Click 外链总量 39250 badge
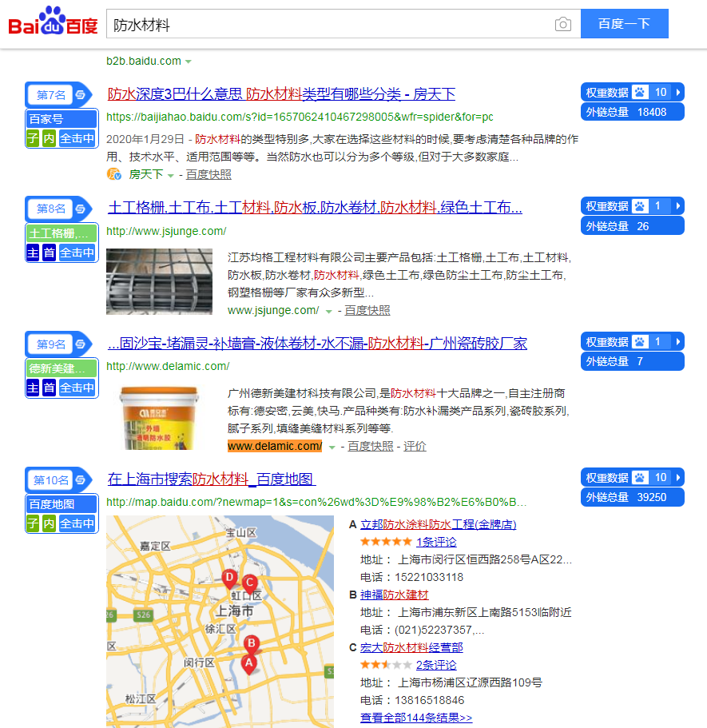Screen dimensions: 707x728 (632, 497)
